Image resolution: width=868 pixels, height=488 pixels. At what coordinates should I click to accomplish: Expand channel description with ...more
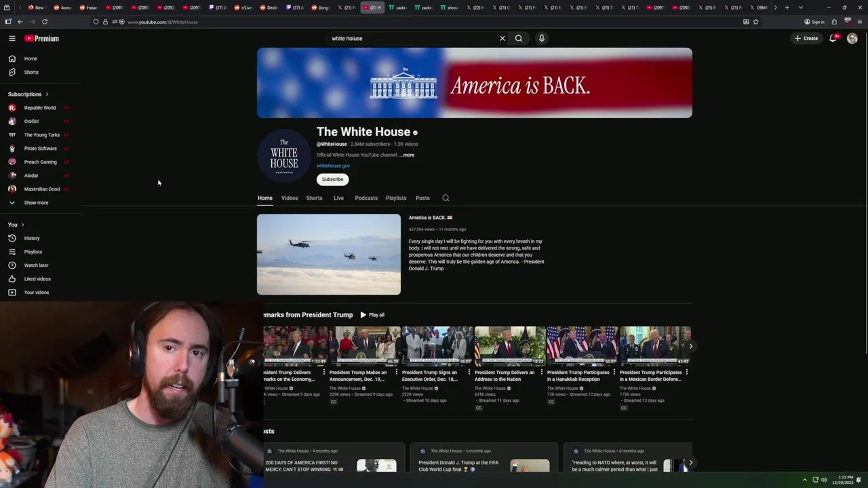click(x=407, y=155)
